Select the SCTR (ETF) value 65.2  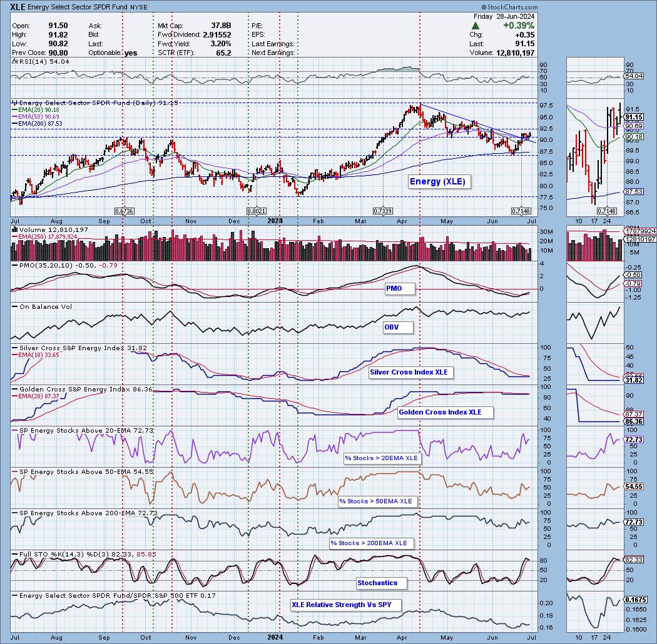tap(224, 53)
